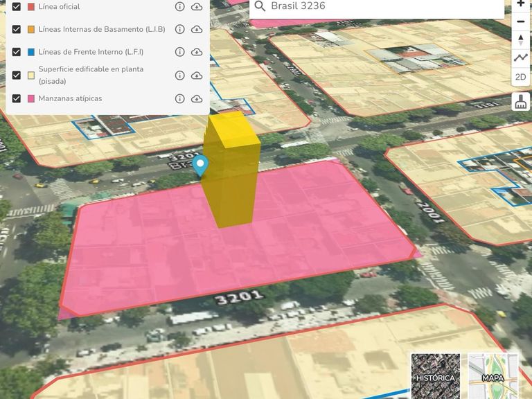Reset map north with compass arrow
The width and height of the screenshot is (532, 399).
520,39
